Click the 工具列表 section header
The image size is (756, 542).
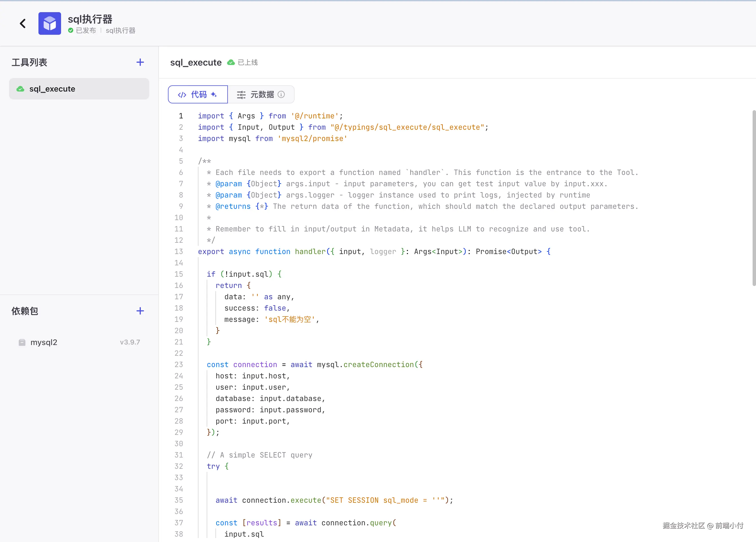pyautogui.click(x=29, y=62)
